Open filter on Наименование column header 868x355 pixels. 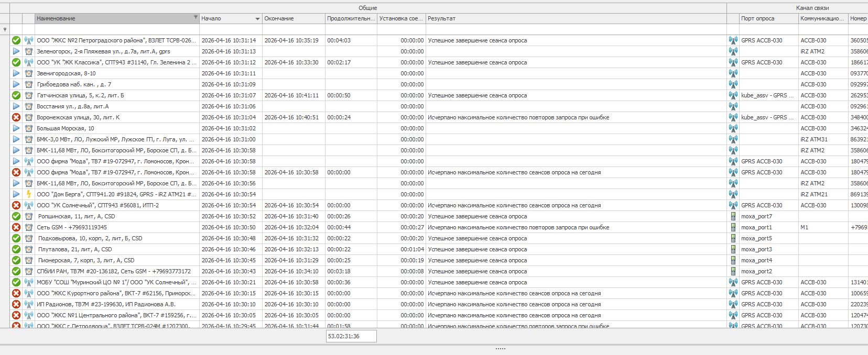tap(196, 17)
